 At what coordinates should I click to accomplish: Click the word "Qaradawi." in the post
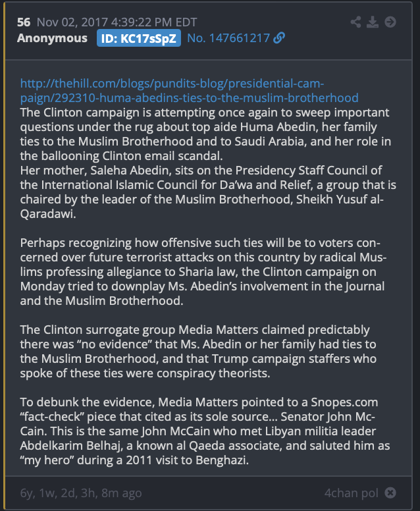click(x=48, y=214)
